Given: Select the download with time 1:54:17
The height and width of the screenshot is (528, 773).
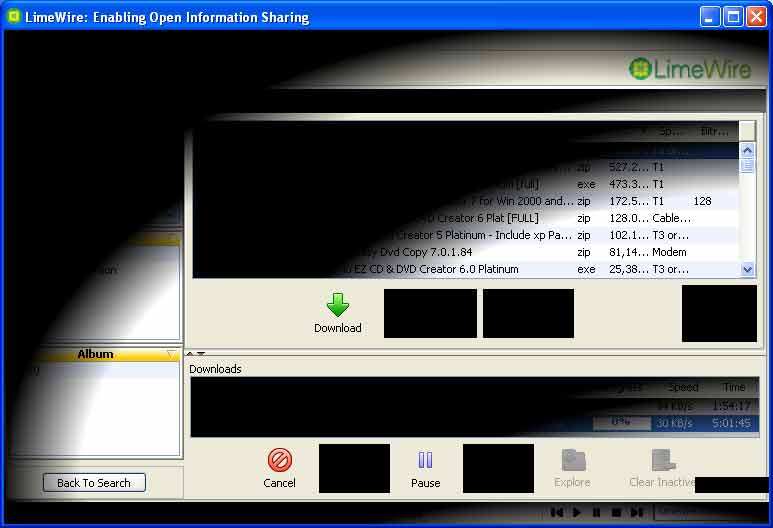Looking at the screenshot, I should [x=475, y=406].
